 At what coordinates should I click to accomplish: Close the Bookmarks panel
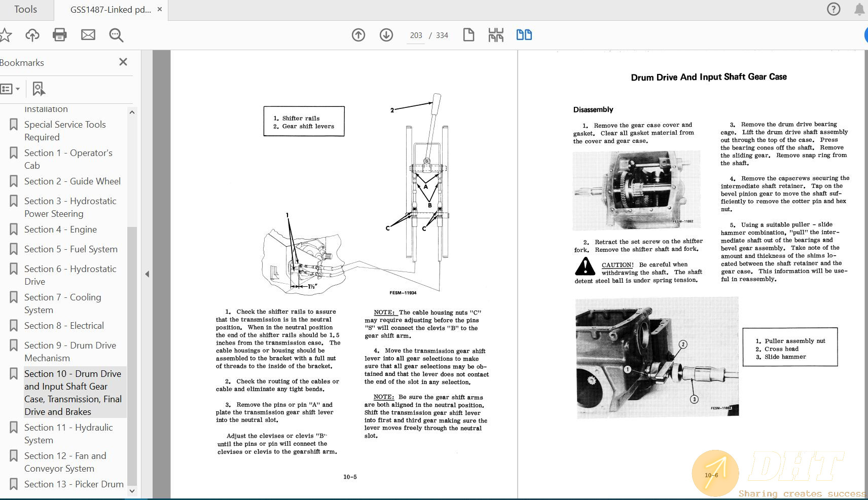[123, 62]
